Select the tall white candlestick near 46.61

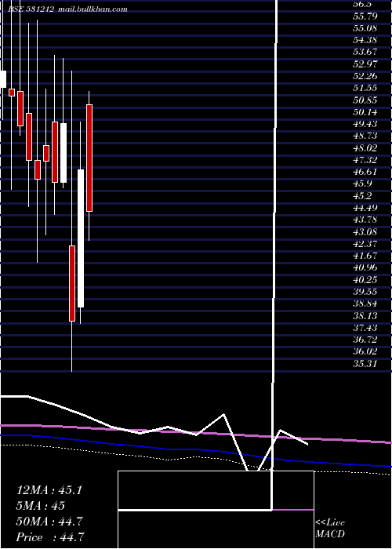(x=81, y=238)
